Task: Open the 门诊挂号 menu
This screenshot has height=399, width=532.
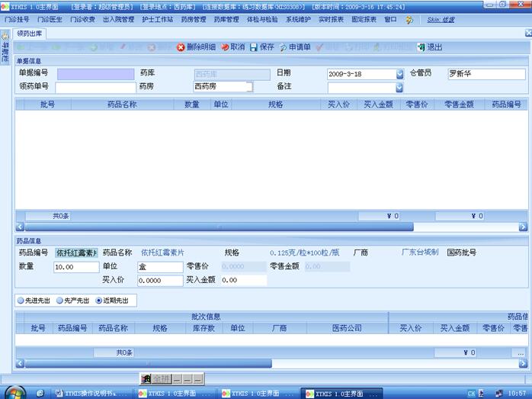Action: pyautogui.click(x=17, y=19)
